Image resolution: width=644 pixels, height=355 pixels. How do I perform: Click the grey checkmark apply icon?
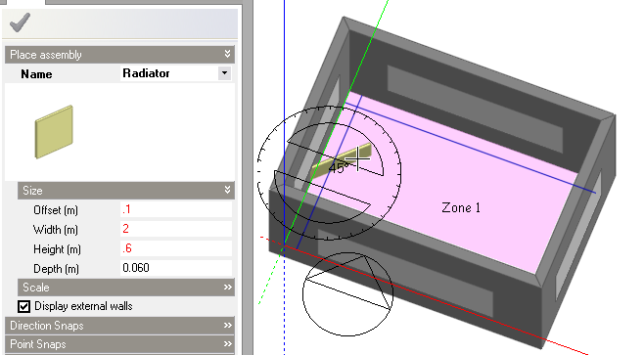pyautogui.click(x=20, y=22)
